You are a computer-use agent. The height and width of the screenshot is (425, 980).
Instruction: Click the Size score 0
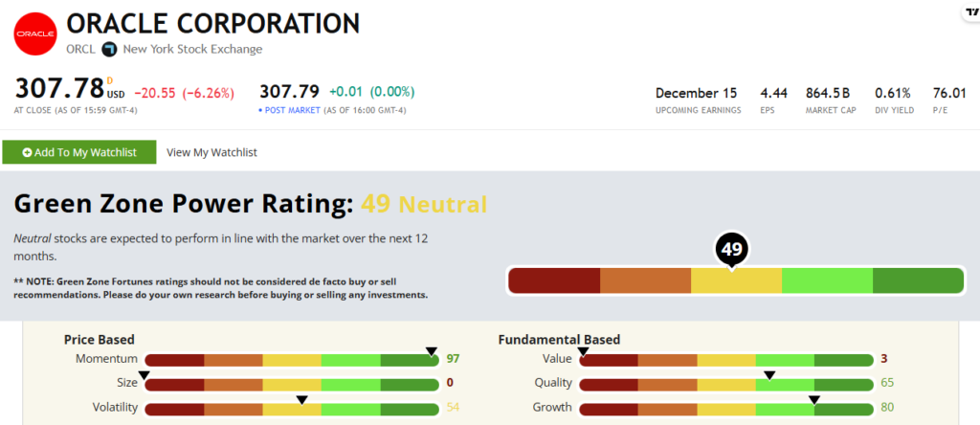pyautogui.click(x=450, y=383)
